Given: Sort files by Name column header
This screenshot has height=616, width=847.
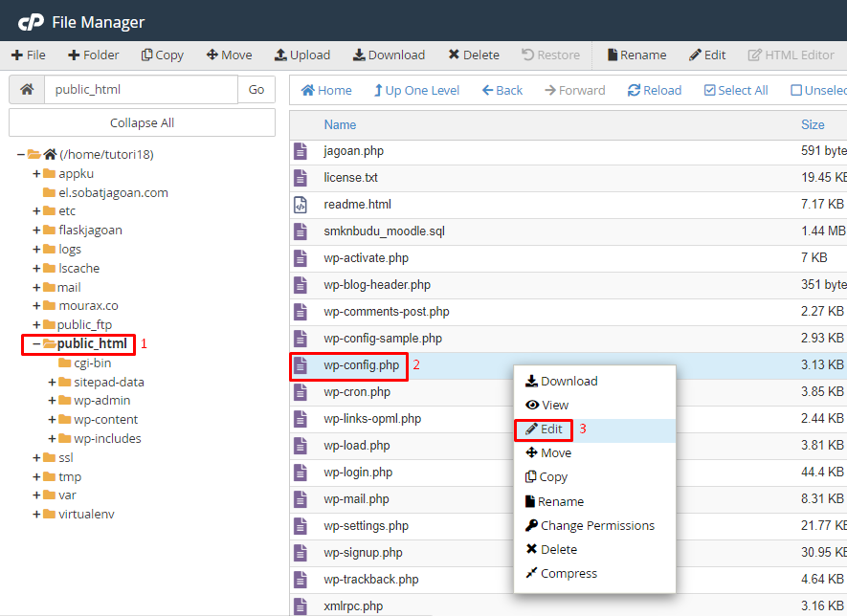Looking at the screenshot, I should click(340, 124).
